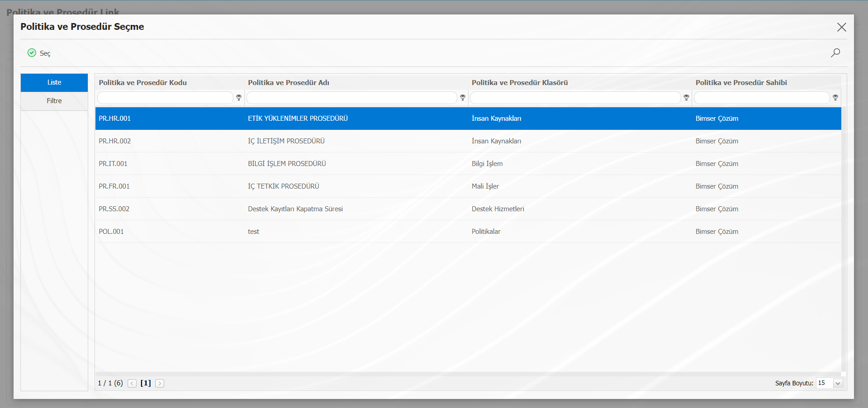
Task: Click the horizontal scrollbar of the grid
Action: pyautogui.click(x=468, y=374)
